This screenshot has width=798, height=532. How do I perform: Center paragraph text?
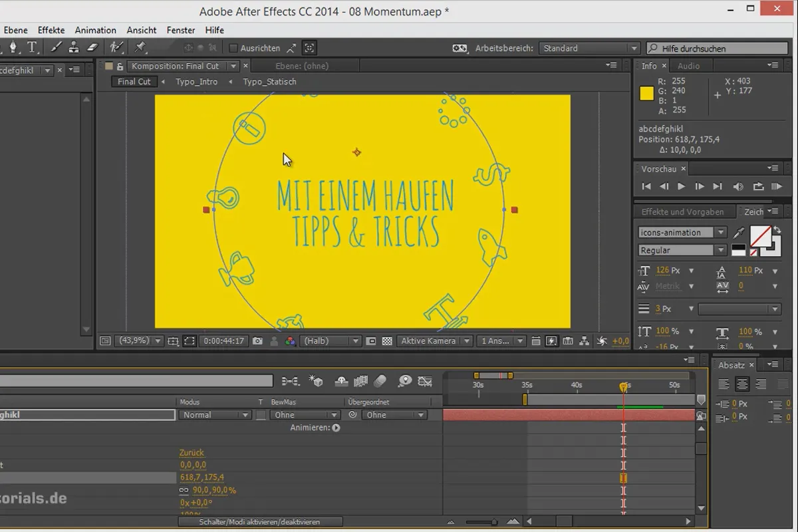[742, 384]
